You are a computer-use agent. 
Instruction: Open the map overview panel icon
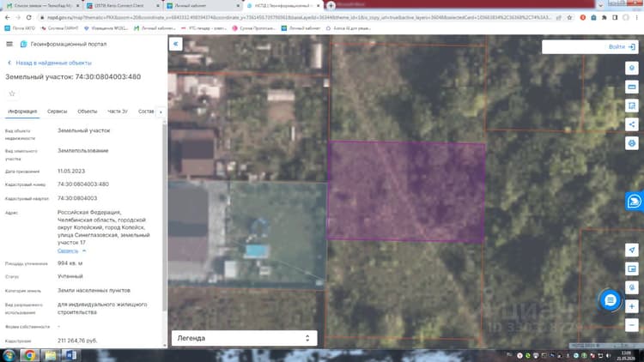(632, 268)
